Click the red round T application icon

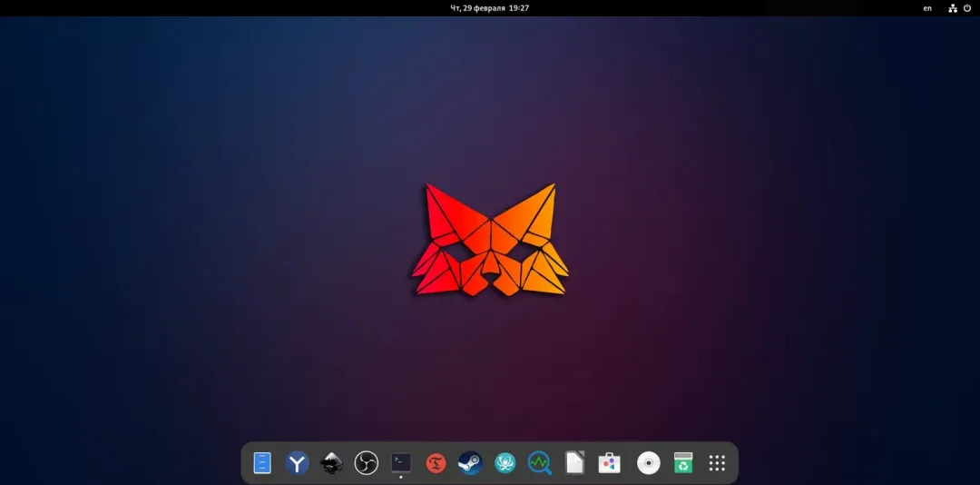tap(436, 463)
